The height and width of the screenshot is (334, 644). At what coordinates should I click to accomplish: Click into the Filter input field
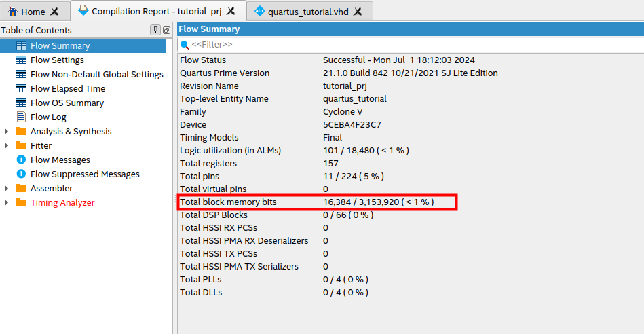(x=411, y=44)
